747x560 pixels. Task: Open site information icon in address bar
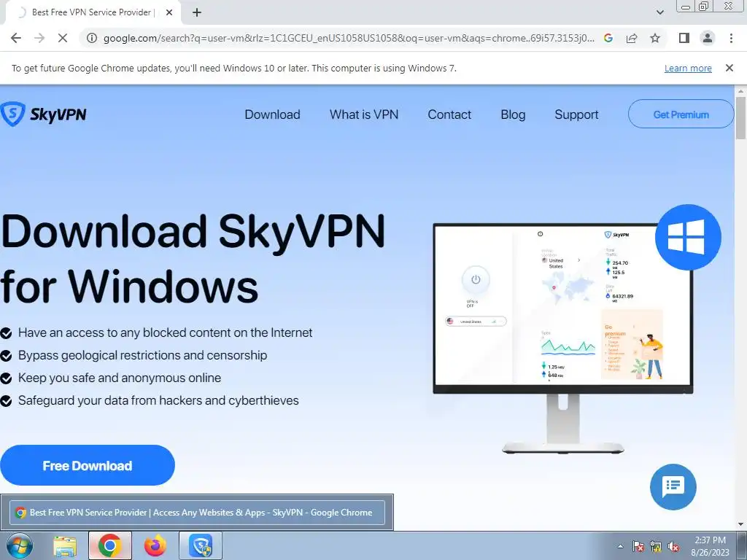(91, 38)
